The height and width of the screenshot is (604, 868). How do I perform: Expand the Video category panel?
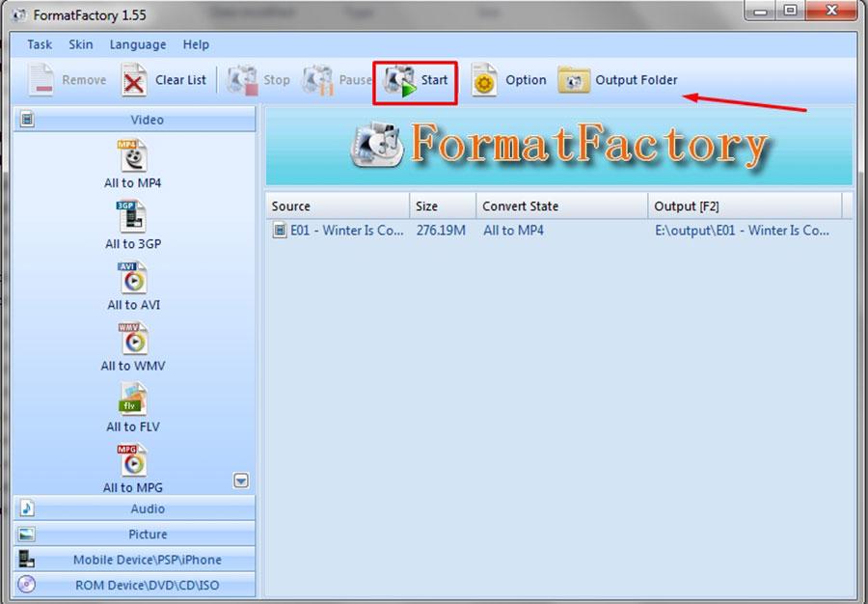(x=134, y=119)
